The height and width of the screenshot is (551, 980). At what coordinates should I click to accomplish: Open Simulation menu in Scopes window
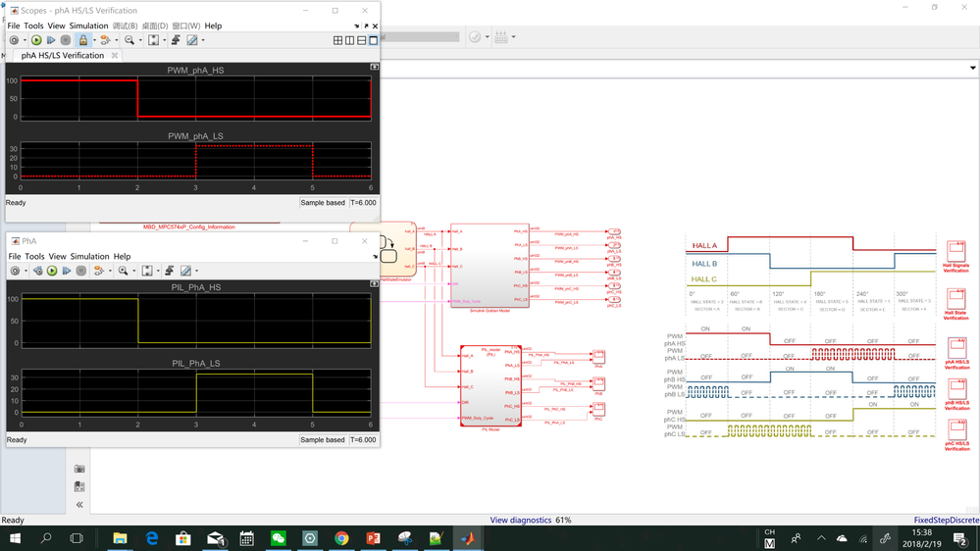tap(88, 25)
